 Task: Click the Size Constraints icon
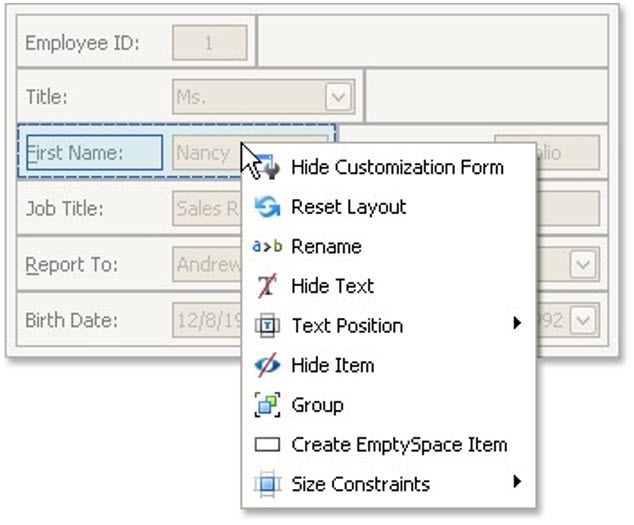pos(267,485)
